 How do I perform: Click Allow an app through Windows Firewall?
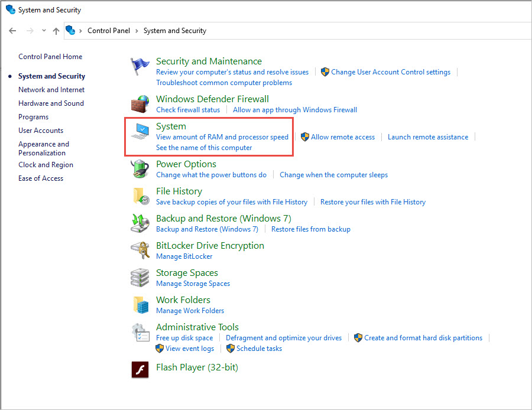tap(295, 110)
